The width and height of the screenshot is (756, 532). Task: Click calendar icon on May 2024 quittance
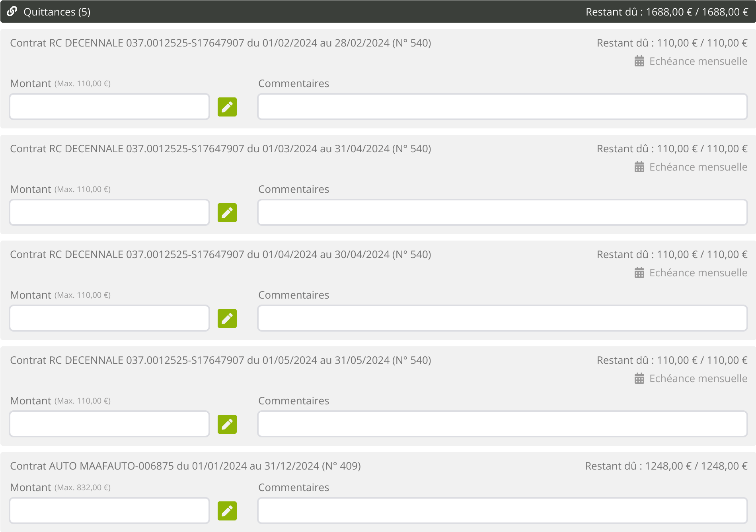click(x=639, y=379)
